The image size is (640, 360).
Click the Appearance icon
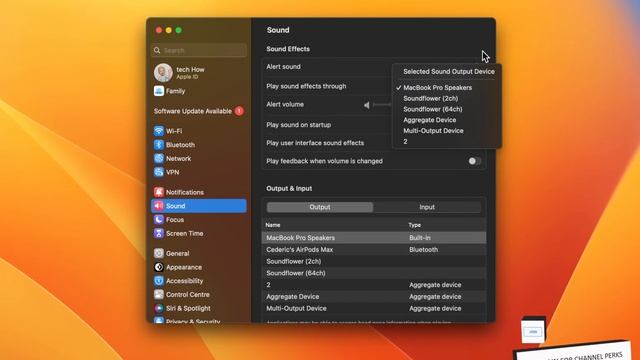pyautogui.click(x=159, y=267)
